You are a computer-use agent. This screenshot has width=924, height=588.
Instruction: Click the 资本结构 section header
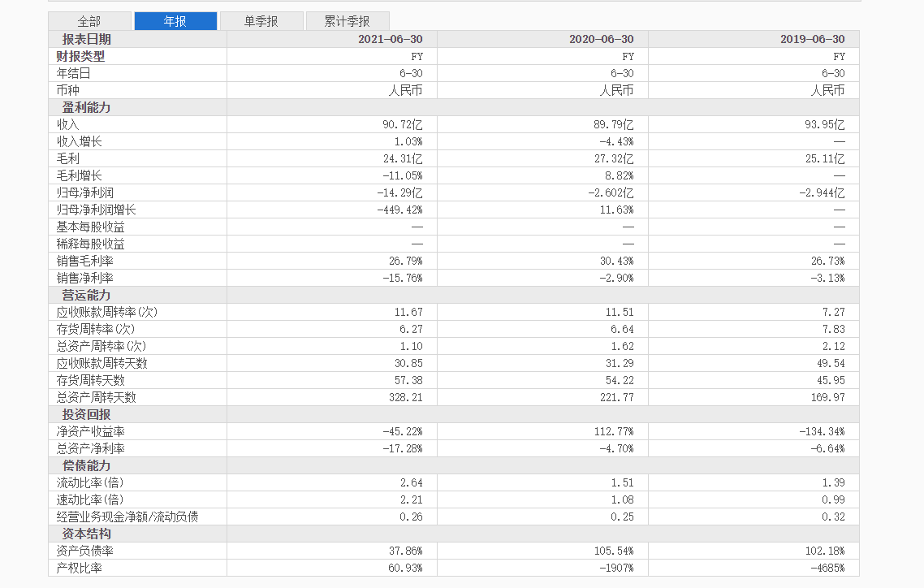click(x=86, y=534)
